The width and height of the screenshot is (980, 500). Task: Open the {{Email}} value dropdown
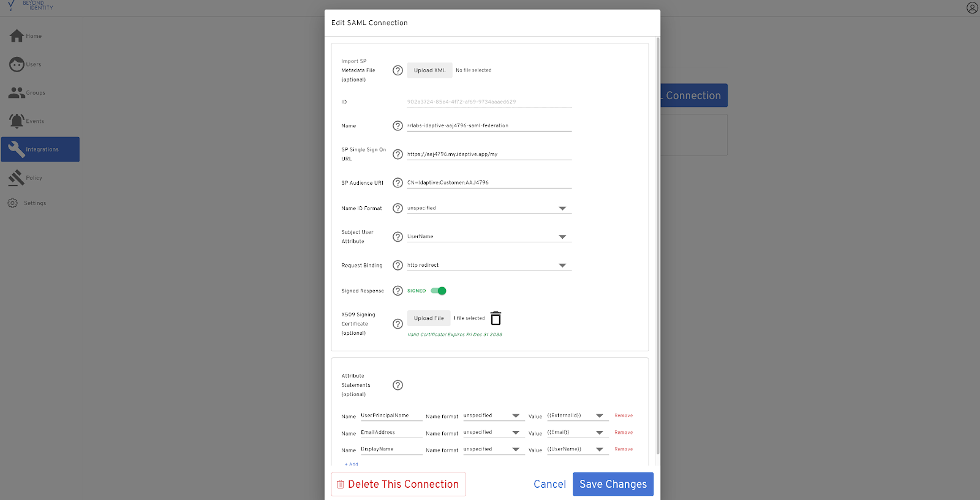pos(578,433)
